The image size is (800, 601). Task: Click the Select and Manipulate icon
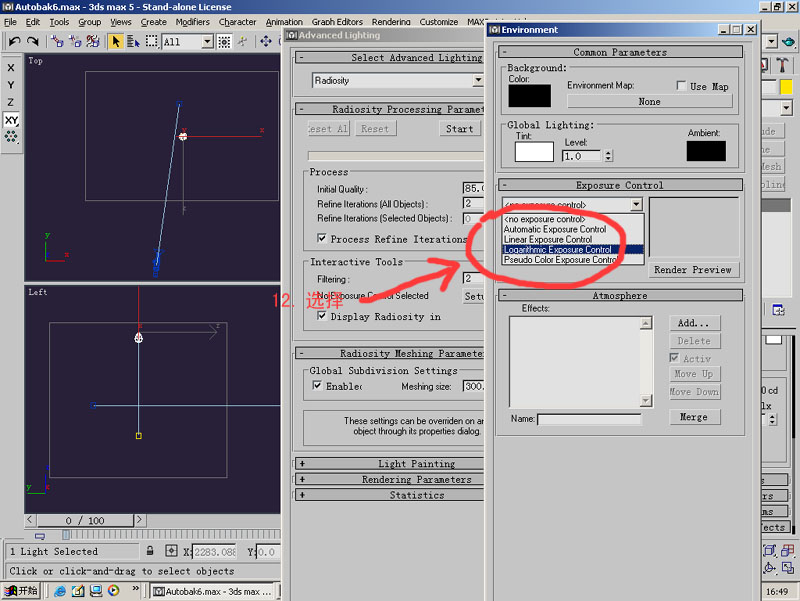242,41
